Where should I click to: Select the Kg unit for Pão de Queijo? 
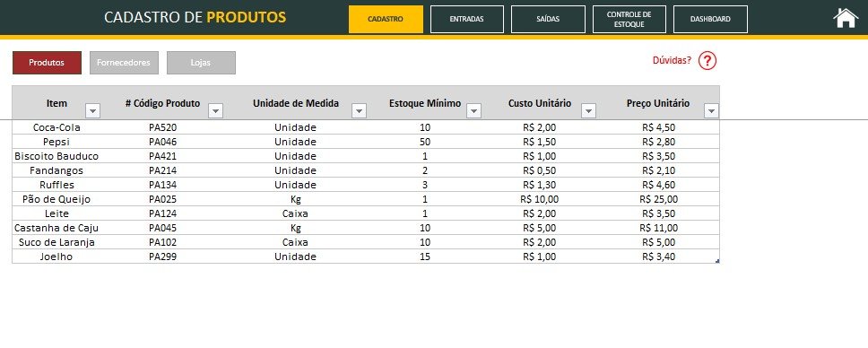tap(296, 199)
